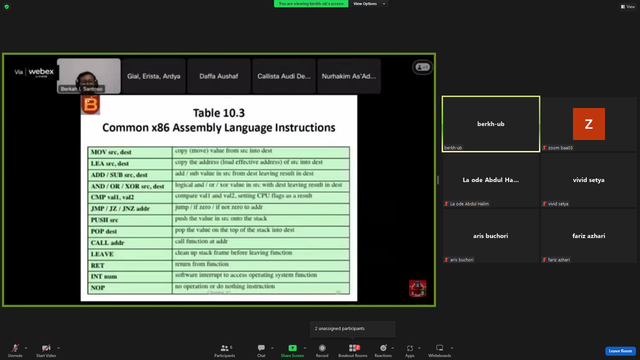
Task: Click the 'JMP / JZ / JNZ addr' table cell
Action: coord(130,209)
